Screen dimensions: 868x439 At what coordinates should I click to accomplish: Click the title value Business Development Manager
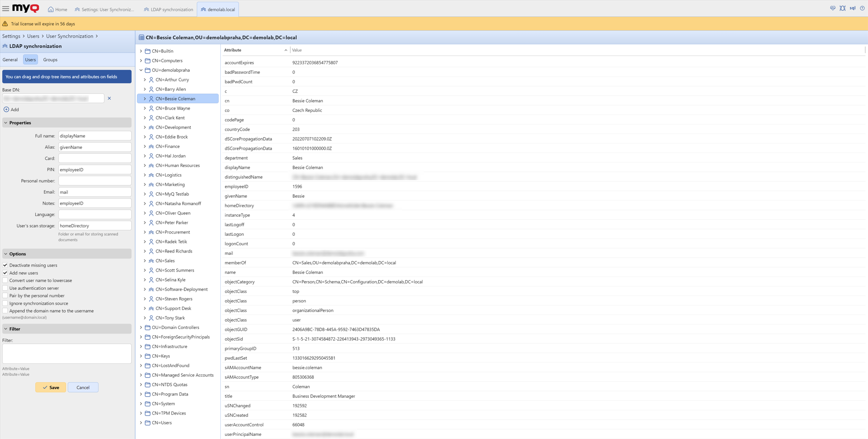(324, 396)
